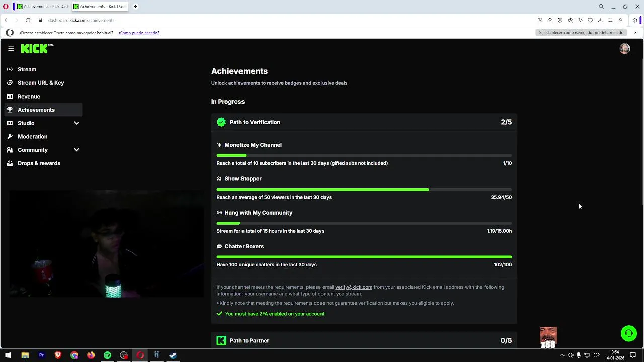Click Monetize My Channel progress bar
Screen dimensions: 644x362
click(364, 155)
